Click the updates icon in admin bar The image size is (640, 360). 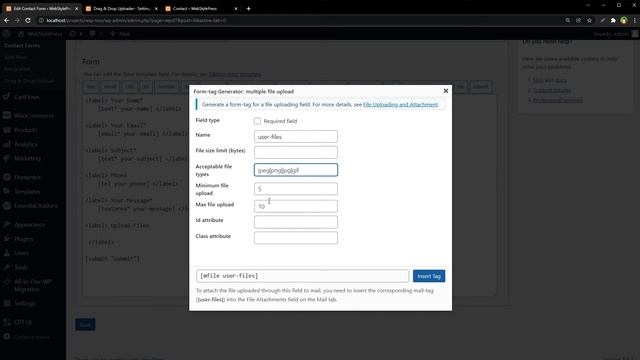coord(76,34)
